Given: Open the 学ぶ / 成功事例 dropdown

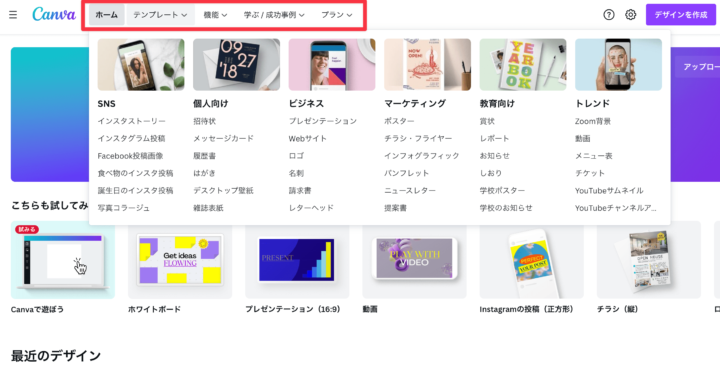Looking at the screenshot, I should (274, 15).
